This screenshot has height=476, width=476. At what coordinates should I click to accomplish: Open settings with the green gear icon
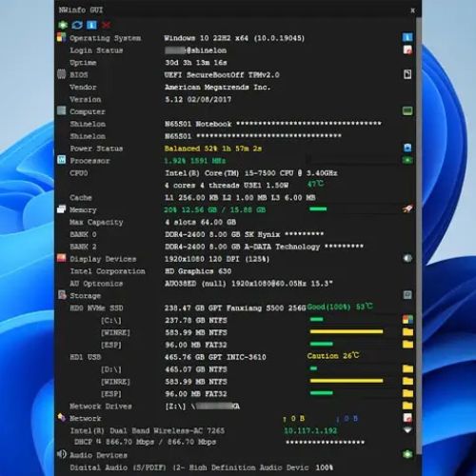[x=63, y=25]
